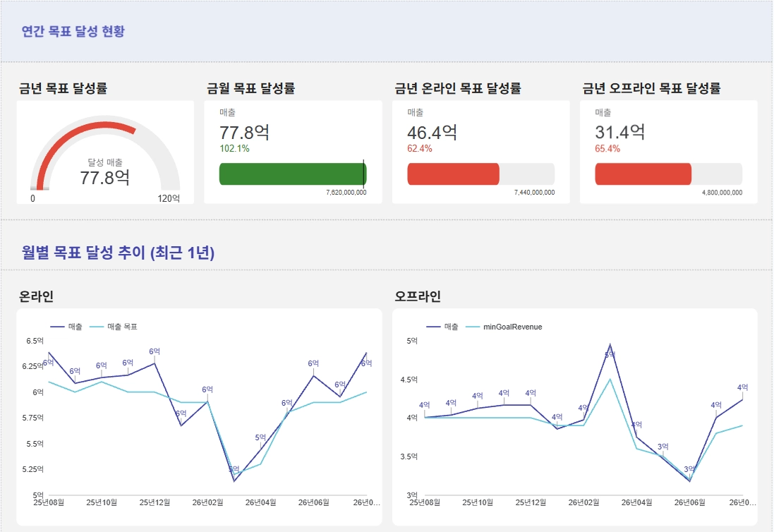Viewport: 774px width, 532px height.
Task: Click the 금월 목표 달성률 card title
Action: click(x=250, y=88)
